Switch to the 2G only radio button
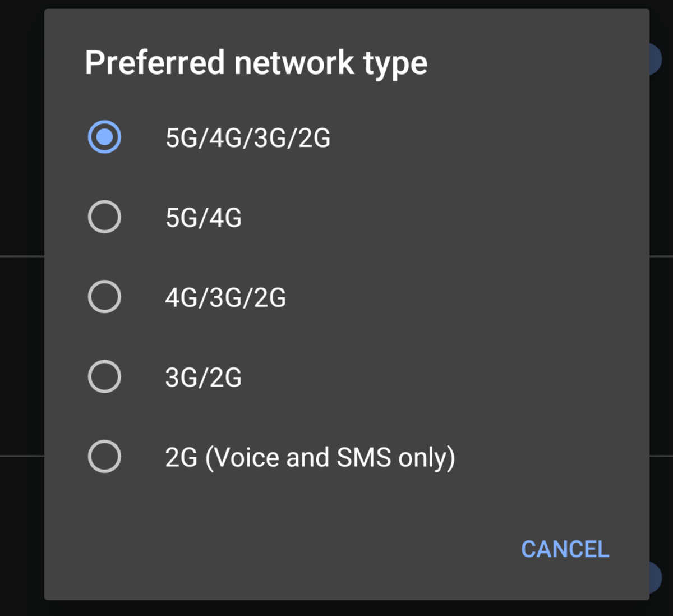673x616 pixels. [104, 457]
